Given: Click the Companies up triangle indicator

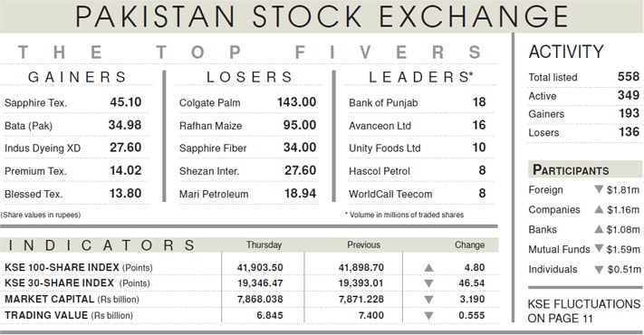Looking at the screenshot, I should tap(599, 209).
